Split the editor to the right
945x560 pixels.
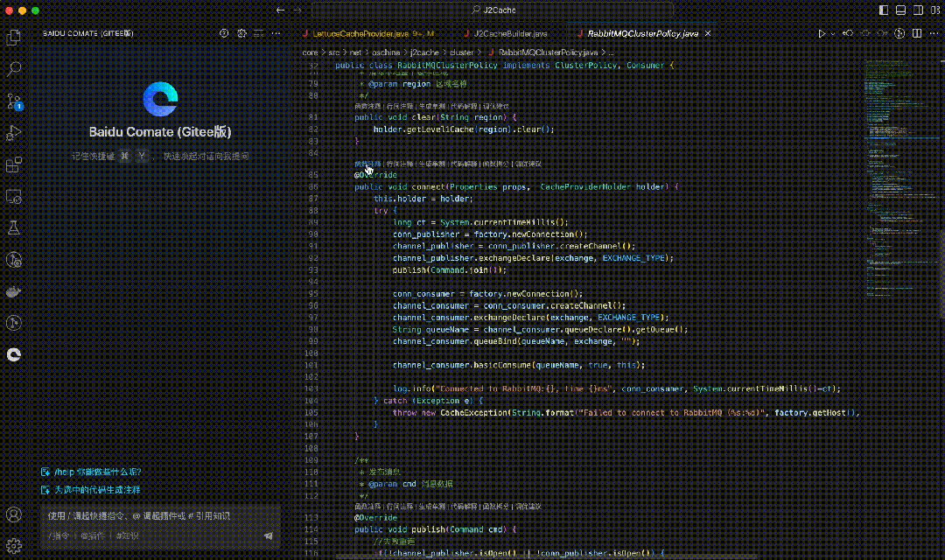pos(917,34)
